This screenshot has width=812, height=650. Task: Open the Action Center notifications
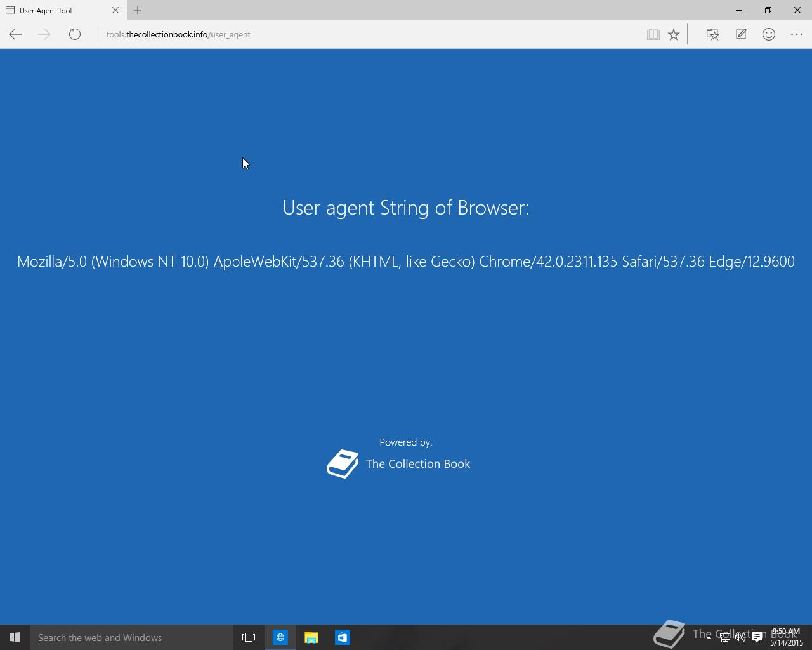757,637
